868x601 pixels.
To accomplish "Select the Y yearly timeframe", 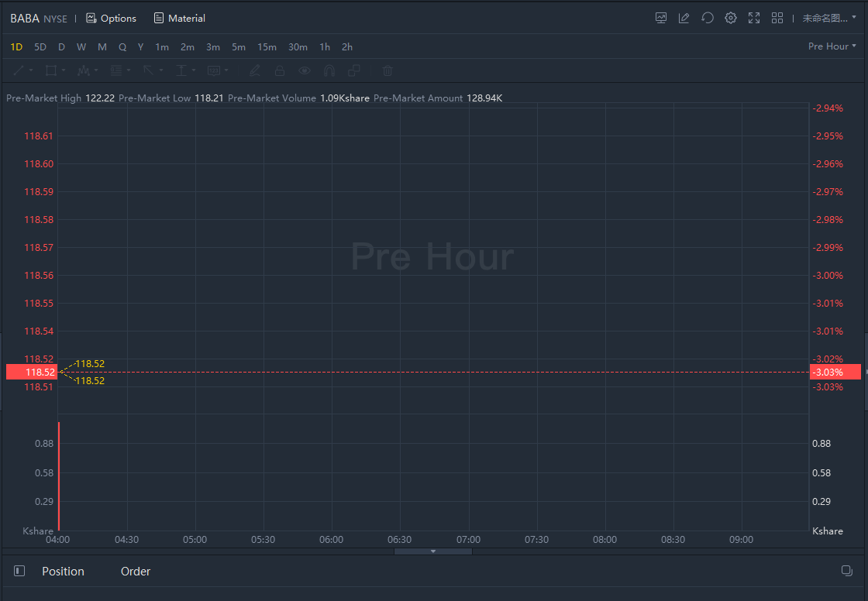I will 140,47.
